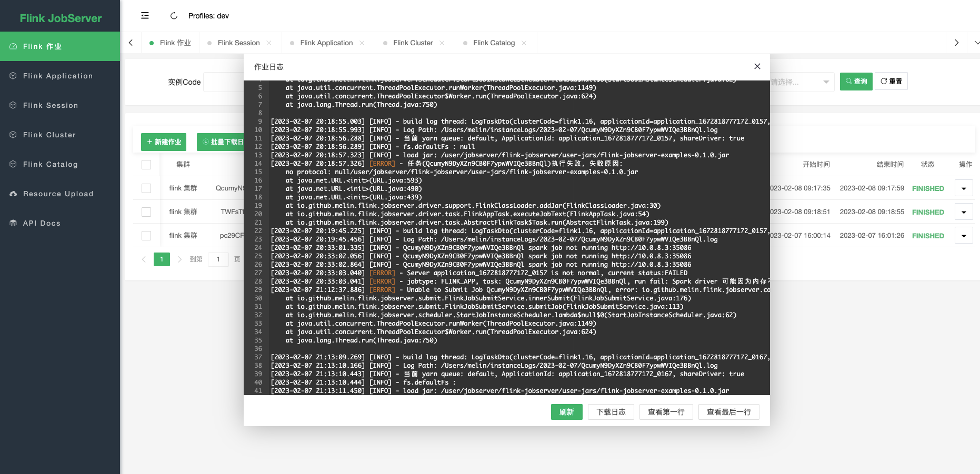This screenshot has width=980, height=474.
Task: Switch to the Flink Cluster tab
Action: [x=413, y=43]
